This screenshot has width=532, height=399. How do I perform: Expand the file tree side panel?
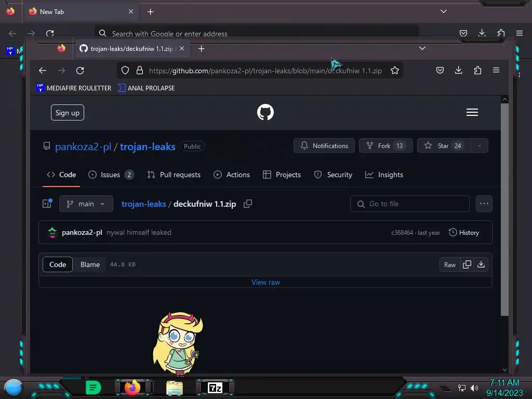[x=47, y=203]
